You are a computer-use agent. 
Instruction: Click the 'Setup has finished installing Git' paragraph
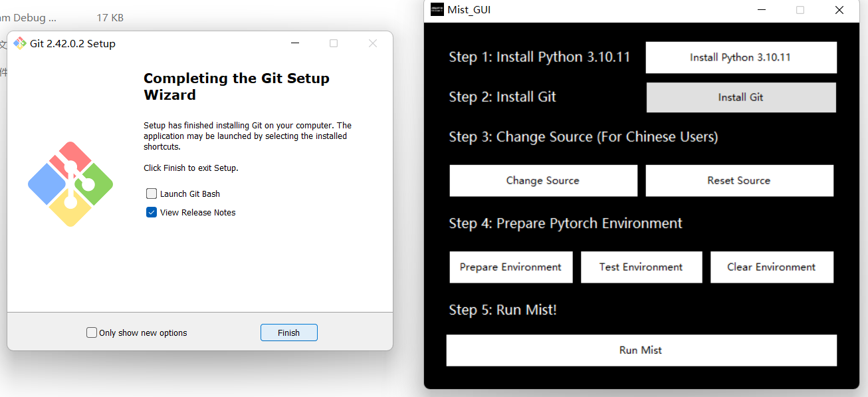(x=247, y=136)
